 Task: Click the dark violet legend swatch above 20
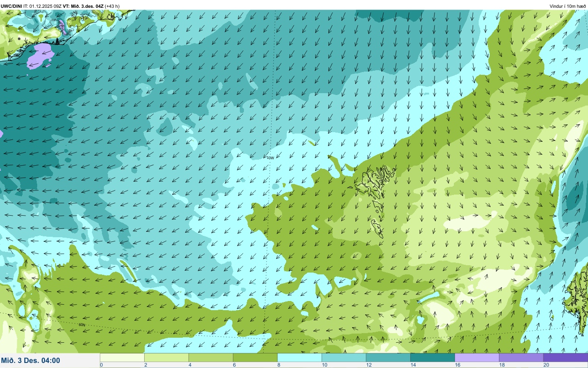pos(565,357)
